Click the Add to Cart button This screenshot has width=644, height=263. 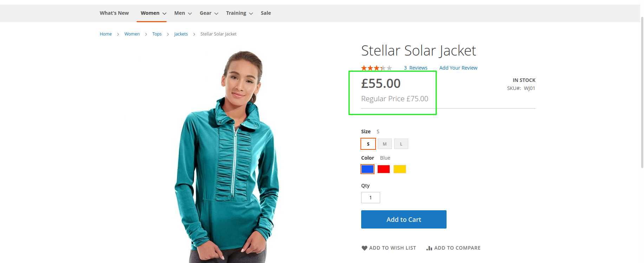point(404,219)
